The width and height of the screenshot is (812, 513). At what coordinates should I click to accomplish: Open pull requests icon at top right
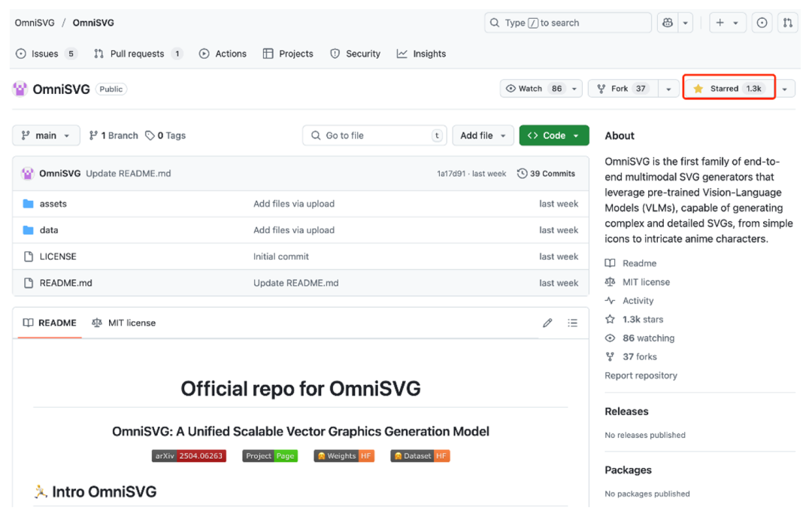787,23
